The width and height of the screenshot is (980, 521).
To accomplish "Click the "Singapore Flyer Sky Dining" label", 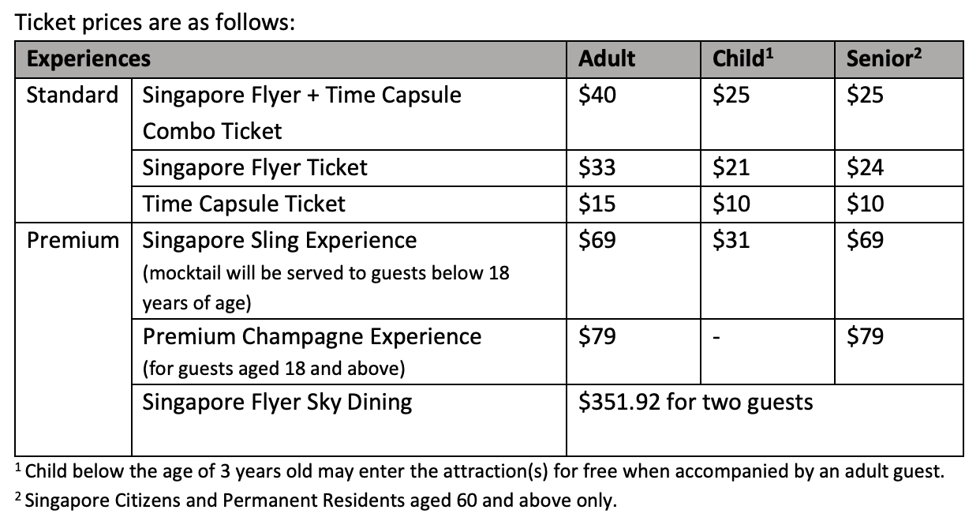I will pos(277,403).
